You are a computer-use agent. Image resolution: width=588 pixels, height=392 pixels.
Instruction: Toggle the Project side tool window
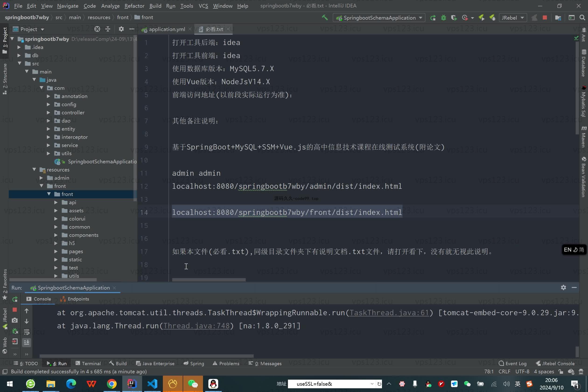pos(5,41)
